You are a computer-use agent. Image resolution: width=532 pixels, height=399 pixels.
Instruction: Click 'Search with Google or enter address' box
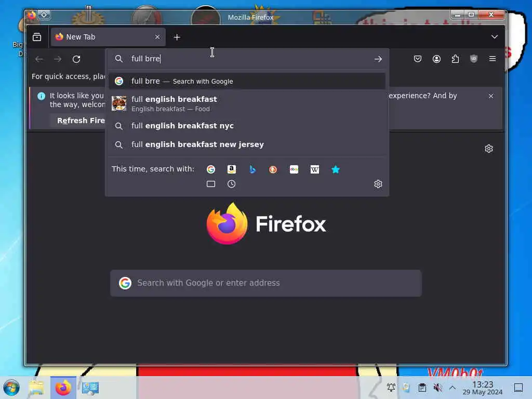(266, 283)
